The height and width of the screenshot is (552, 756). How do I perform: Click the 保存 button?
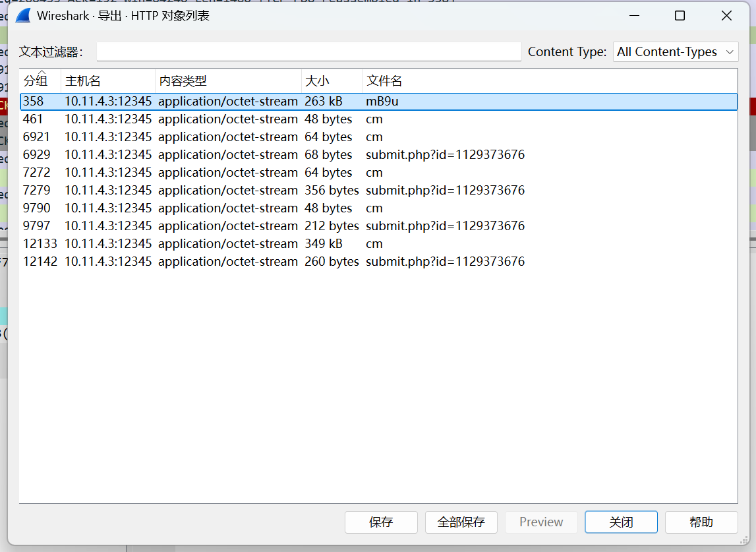tap(381, 522)
